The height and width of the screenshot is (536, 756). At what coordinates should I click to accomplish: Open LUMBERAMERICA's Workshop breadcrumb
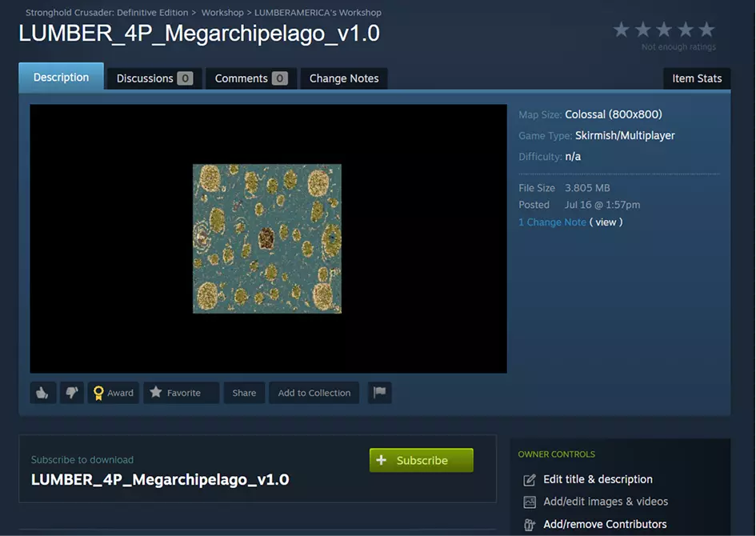(318, 13)
